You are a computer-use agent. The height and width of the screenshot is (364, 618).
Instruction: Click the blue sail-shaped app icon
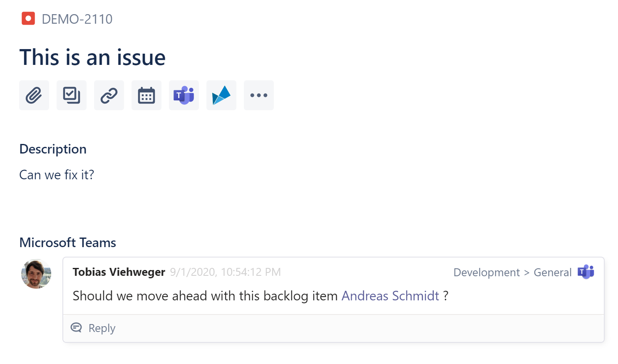(x=221, y=95)
